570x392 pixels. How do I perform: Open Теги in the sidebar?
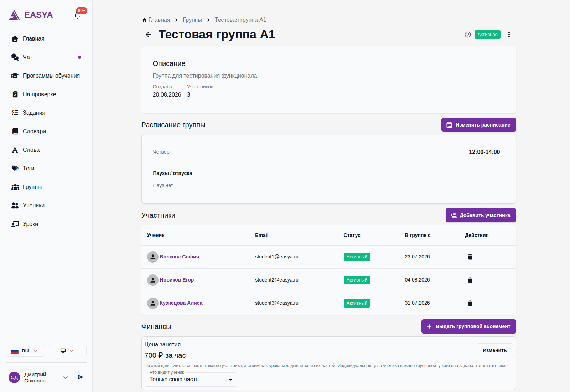click(46, 168)
